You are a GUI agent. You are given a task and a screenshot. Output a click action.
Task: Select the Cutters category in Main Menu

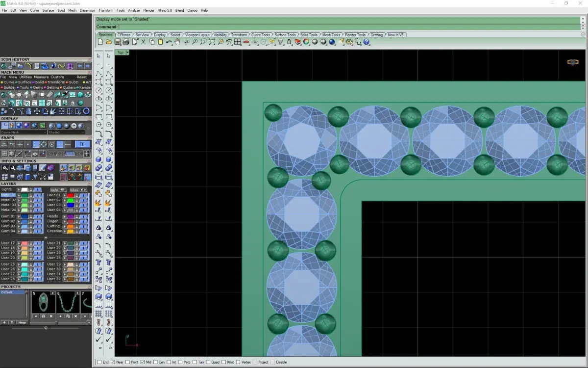(x=69, y=87)
